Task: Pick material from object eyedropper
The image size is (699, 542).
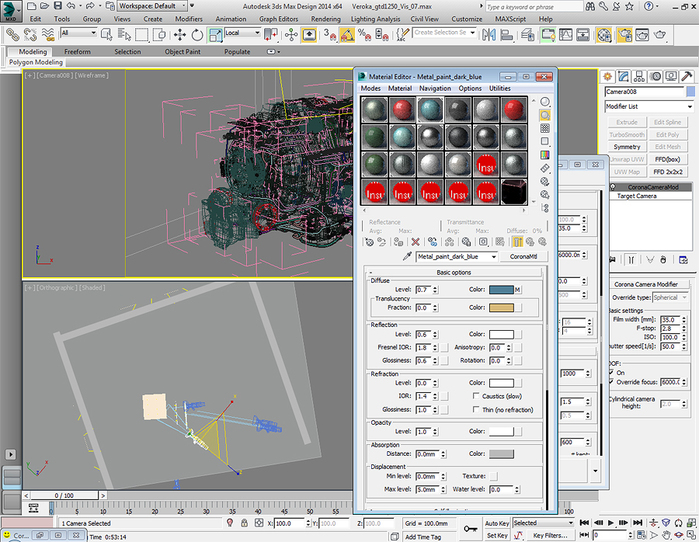Action: (407, 256)
